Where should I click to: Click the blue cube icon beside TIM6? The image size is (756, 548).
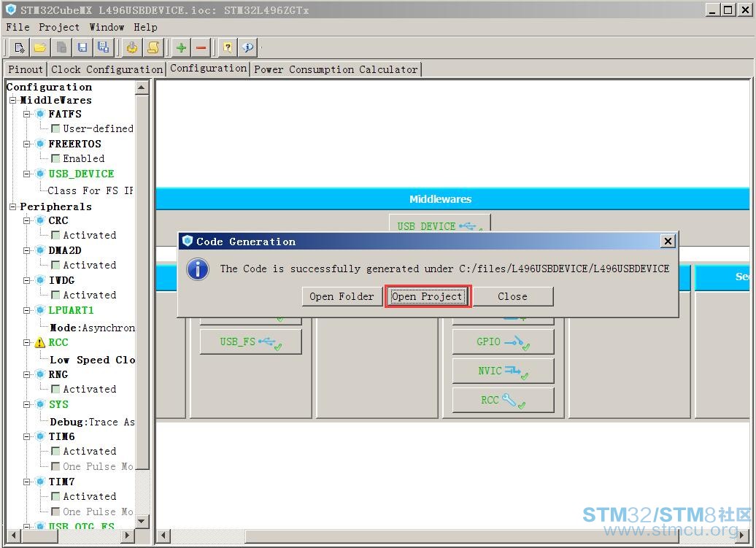pos(41,436)
